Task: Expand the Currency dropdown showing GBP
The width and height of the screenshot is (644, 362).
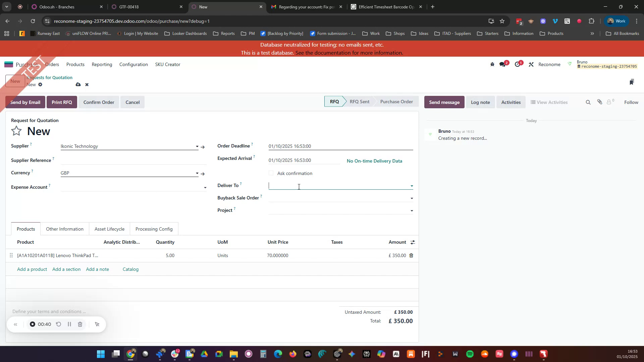Action: click(x=197, y=173)
